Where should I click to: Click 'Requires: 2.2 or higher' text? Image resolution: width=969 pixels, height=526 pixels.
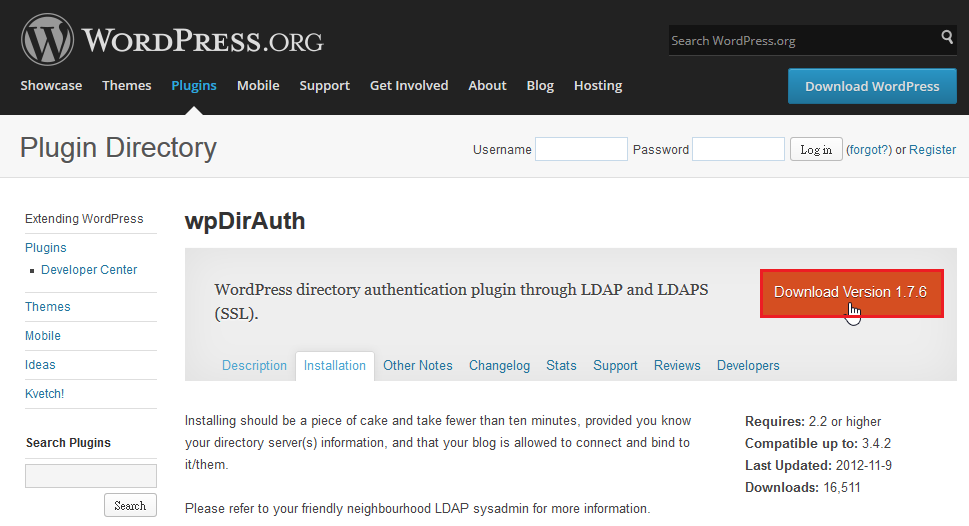pyautogui.click(x=813, y=421)
